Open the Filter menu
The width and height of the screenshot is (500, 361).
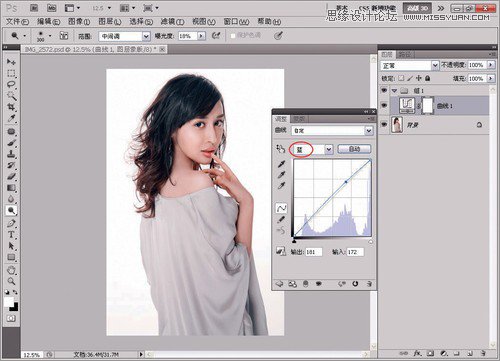[x=172, y=22]
